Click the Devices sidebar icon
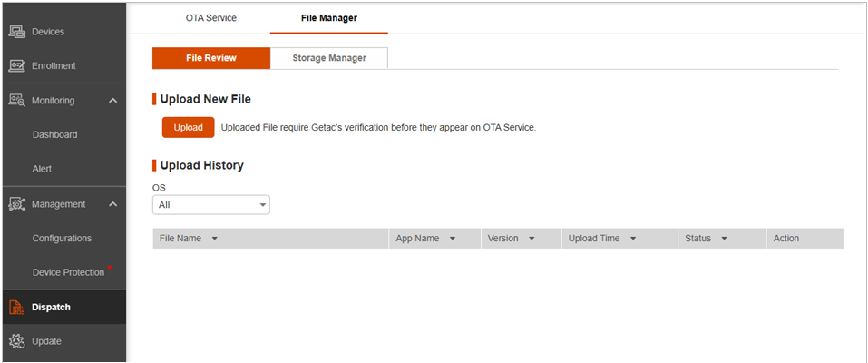 [x=15, y=32]
